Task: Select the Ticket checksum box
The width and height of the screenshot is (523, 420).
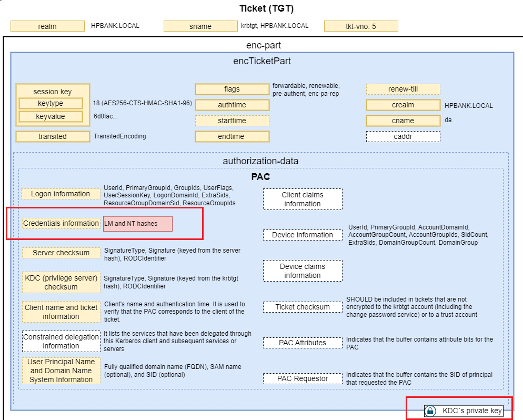Action: [303, 307]
